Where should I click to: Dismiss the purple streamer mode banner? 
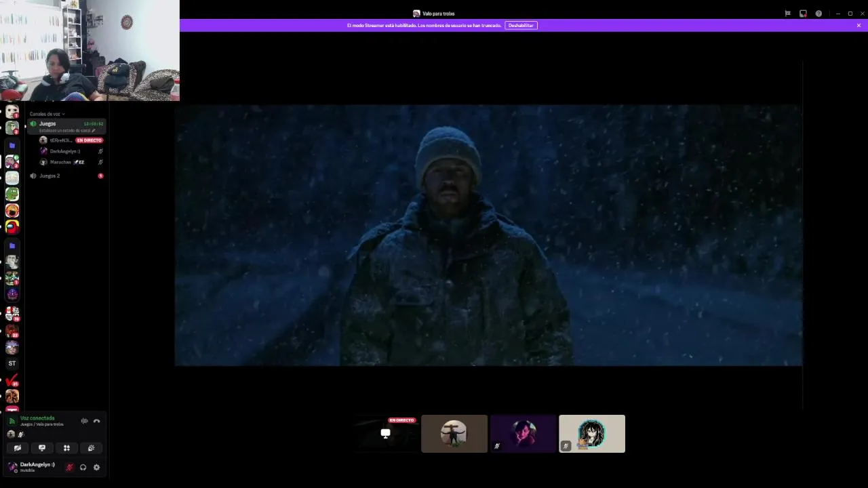click(859, 25)
